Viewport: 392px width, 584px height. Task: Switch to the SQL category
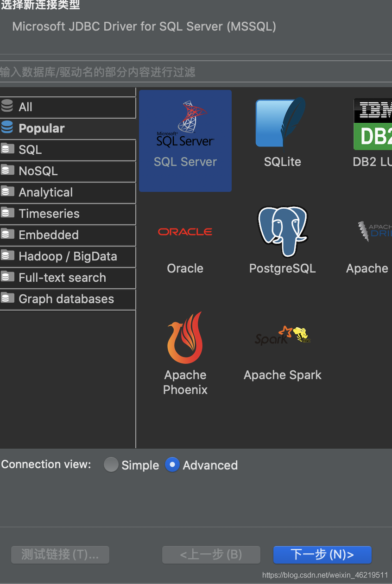coord(68,150)
